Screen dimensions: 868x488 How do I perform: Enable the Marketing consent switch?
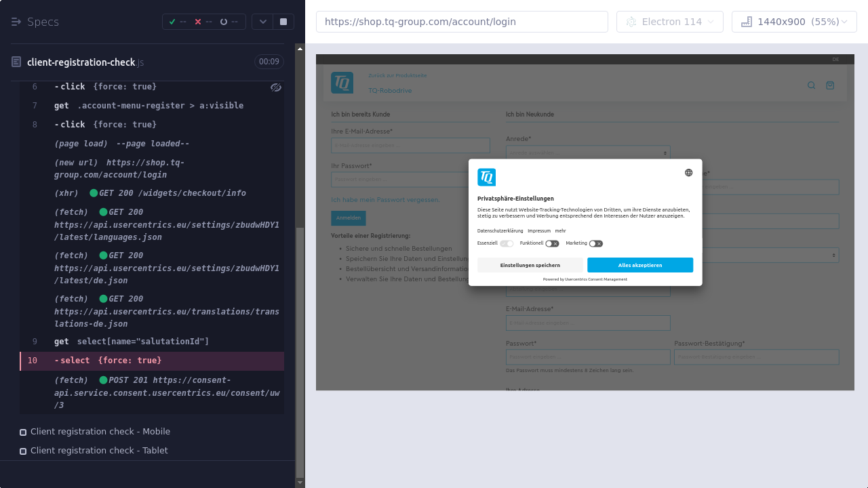pos(595,243)
